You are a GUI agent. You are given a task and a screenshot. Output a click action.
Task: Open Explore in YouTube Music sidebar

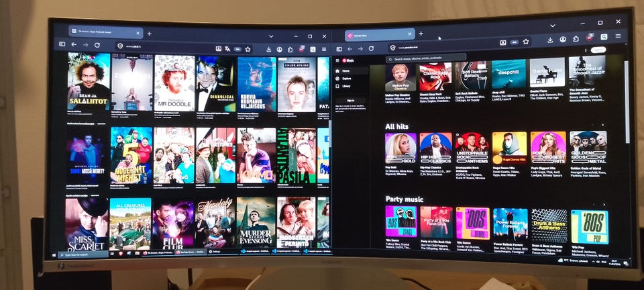pyautogui.click(x=350, y=78)
